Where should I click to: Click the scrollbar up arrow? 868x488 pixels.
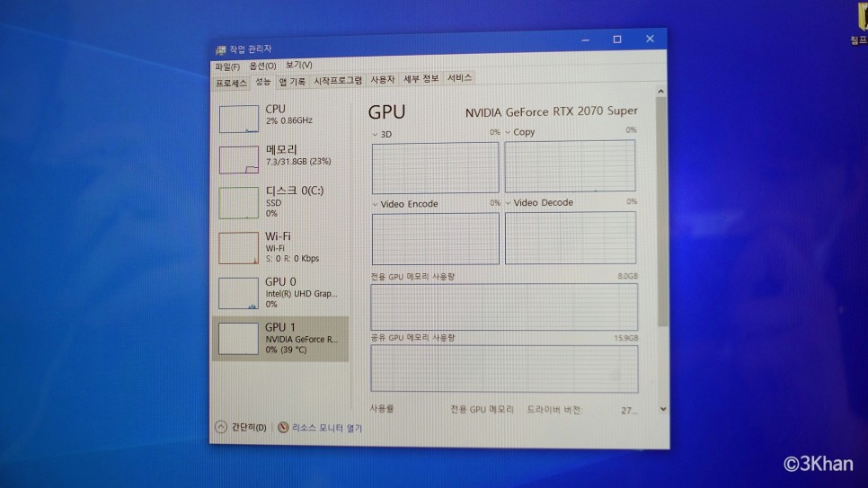tap(660, 91)
